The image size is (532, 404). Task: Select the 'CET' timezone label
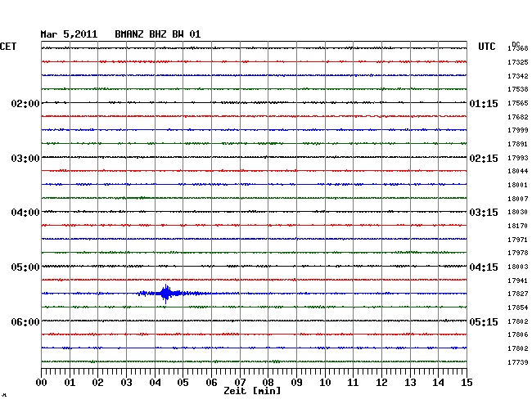[x=8, y=47]
